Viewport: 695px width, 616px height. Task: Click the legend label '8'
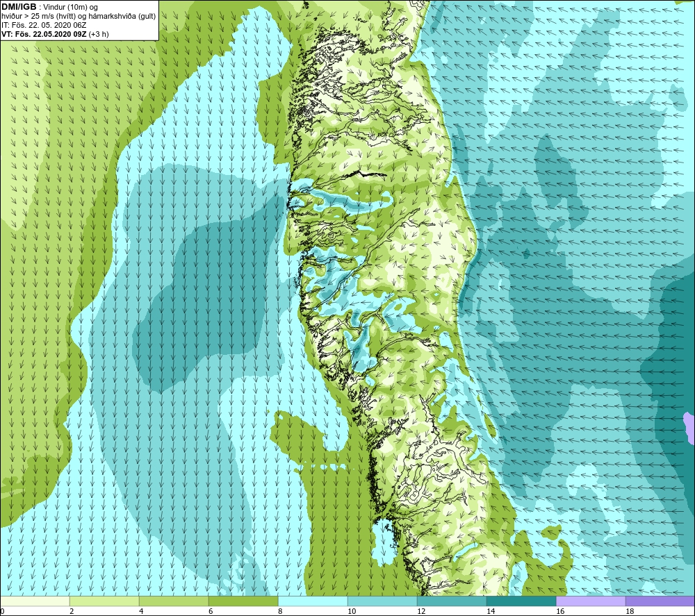click(x=280, y=611)
